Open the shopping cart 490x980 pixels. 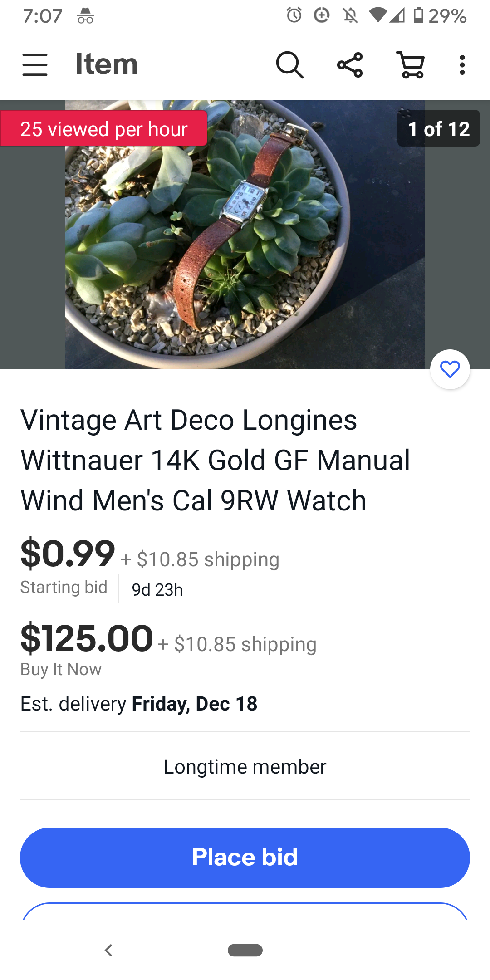pos(411,64)
